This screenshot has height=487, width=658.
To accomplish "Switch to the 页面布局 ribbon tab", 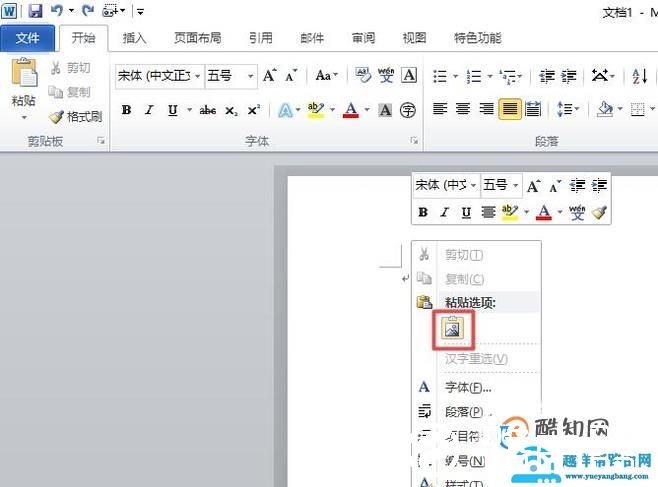I will click(198, 38).
